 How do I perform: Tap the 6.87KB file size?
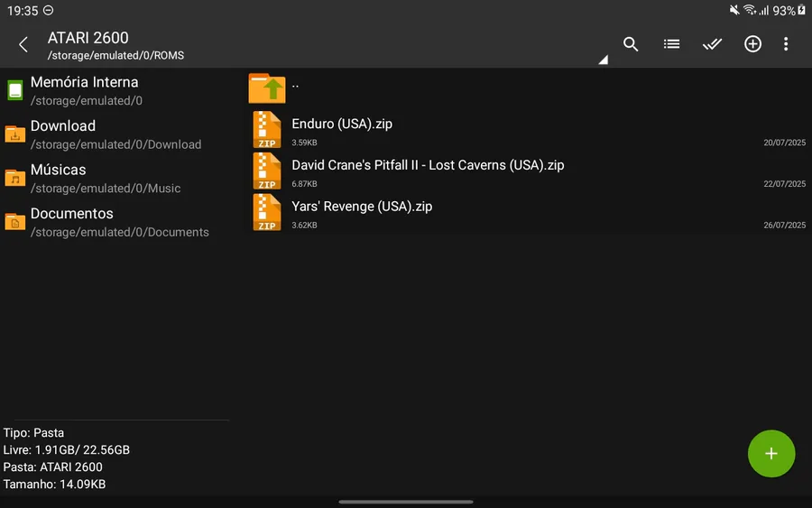[304, 184]
